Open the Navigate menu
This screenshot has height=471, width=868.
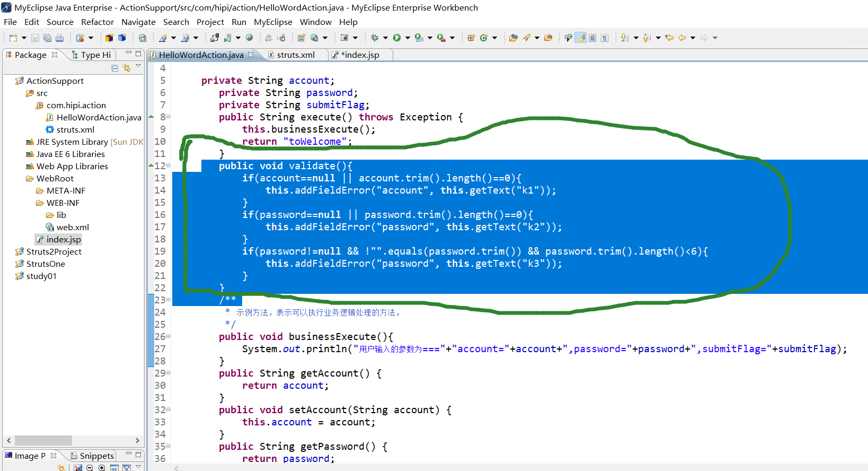click(x=138, y=22)
